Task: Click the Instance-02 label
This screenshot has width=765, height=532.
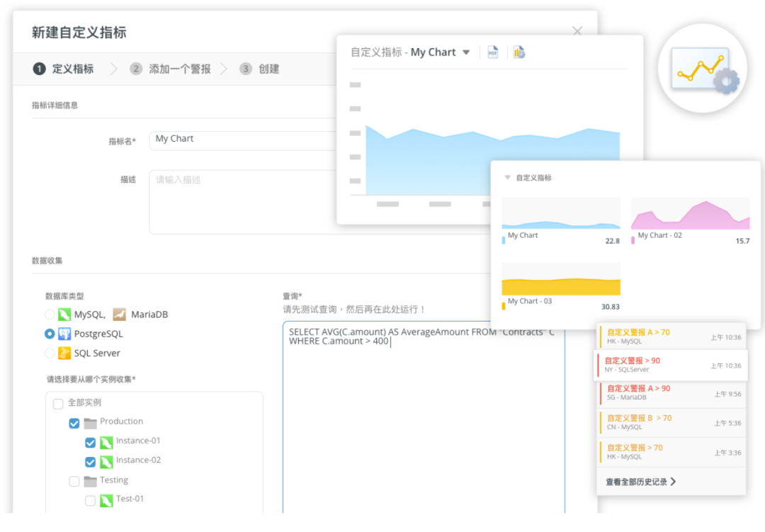Action: pos(138,460)
